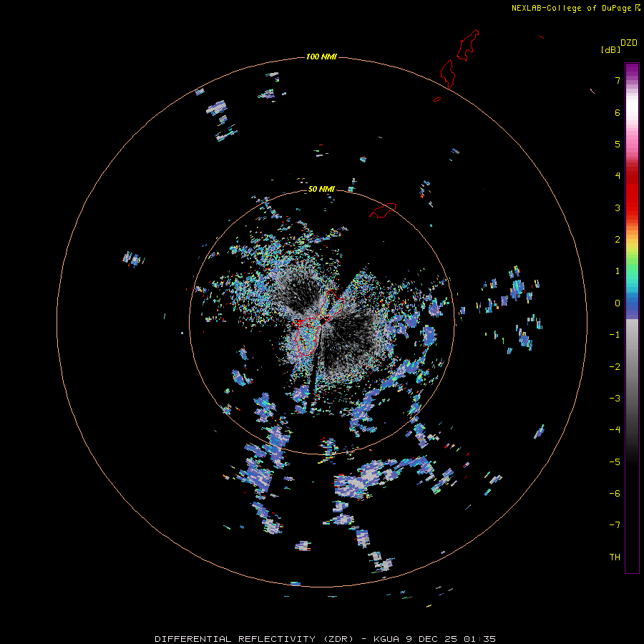Click the 5 tick label on color scale
The width and height of the screenshot is (644, 644).
coord(618,144)
